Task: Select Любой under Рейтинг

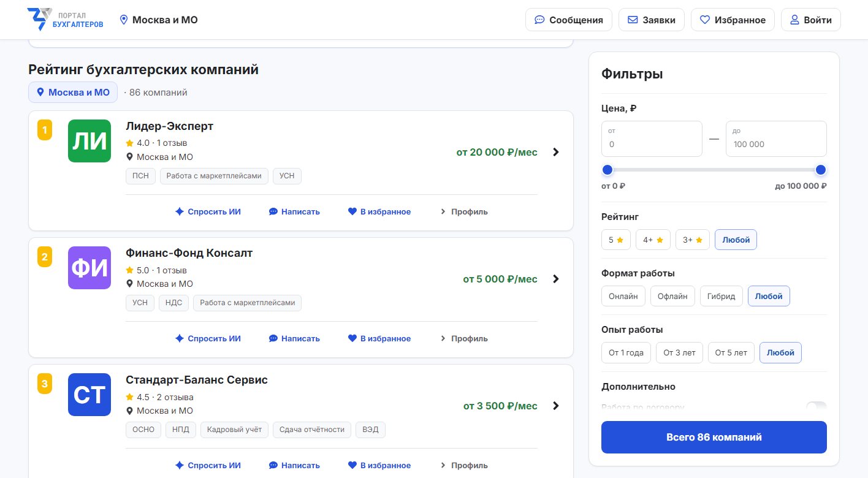Action: tap(736, 240)
